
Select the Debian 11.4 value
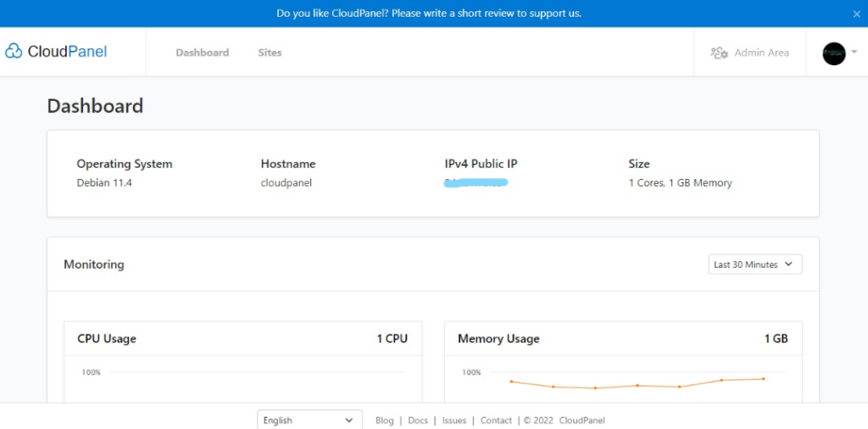(x=104, y=182)
